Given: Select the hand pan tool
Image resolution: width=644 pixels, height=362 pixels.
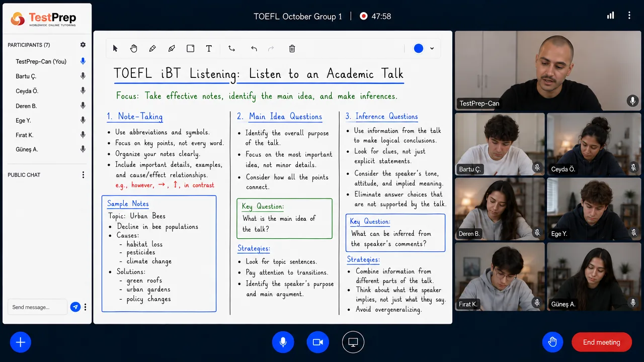Looking at the screenshot, I should [134, 49].
